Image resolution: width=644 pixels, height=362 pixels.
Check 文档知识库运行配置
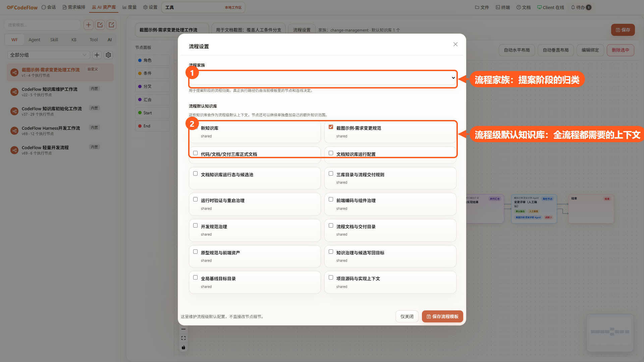point(331,153)
